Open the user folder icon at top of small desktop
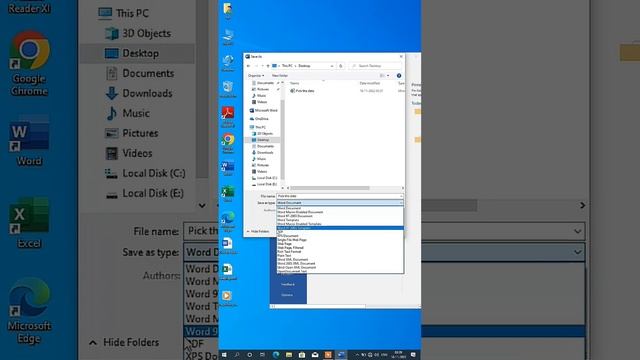This screenshot has height=360, width=640. (x=228, y=11)
